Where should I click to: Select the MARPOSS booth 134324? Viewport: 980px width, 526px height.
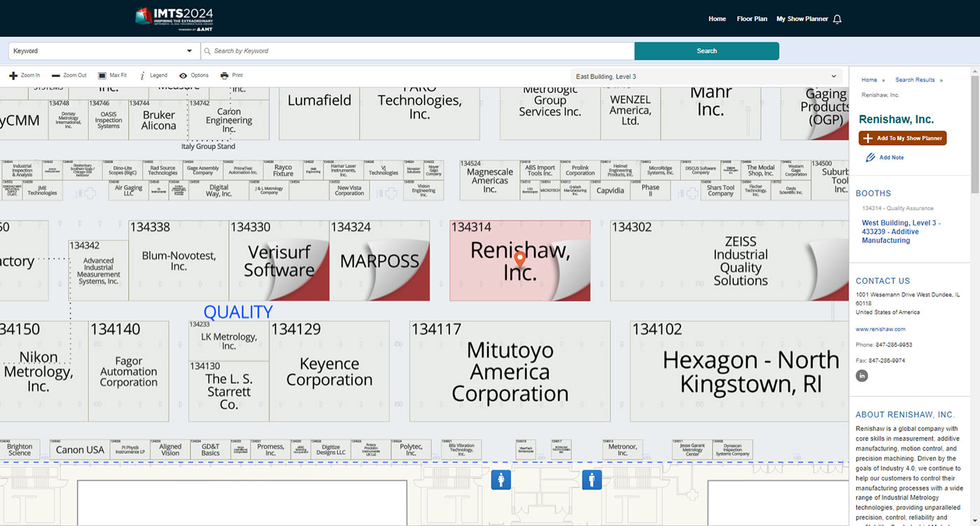point(379,261)
